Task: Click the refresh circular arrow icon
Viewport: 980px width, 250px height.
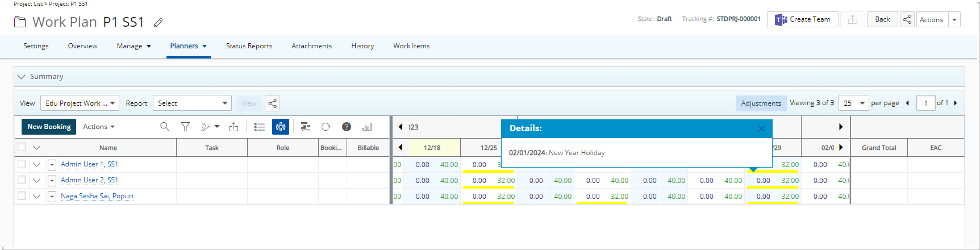Action: point(326,127)
